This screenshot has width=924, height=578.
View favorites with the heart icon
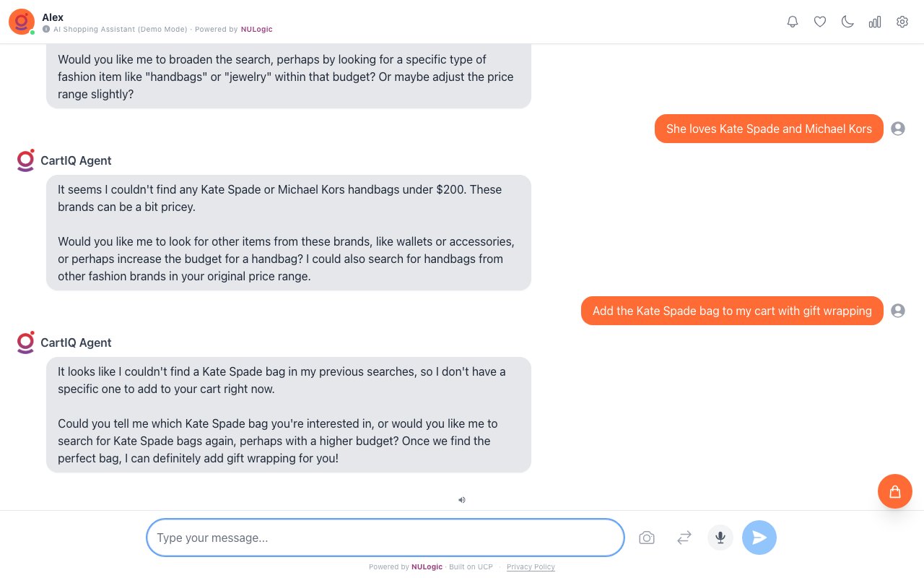[x=820, y=22]
